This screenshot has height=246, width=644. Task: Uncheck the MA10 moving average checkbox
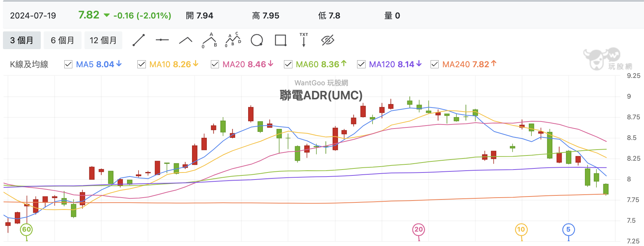pyautogui.click(x=141, y=64)
